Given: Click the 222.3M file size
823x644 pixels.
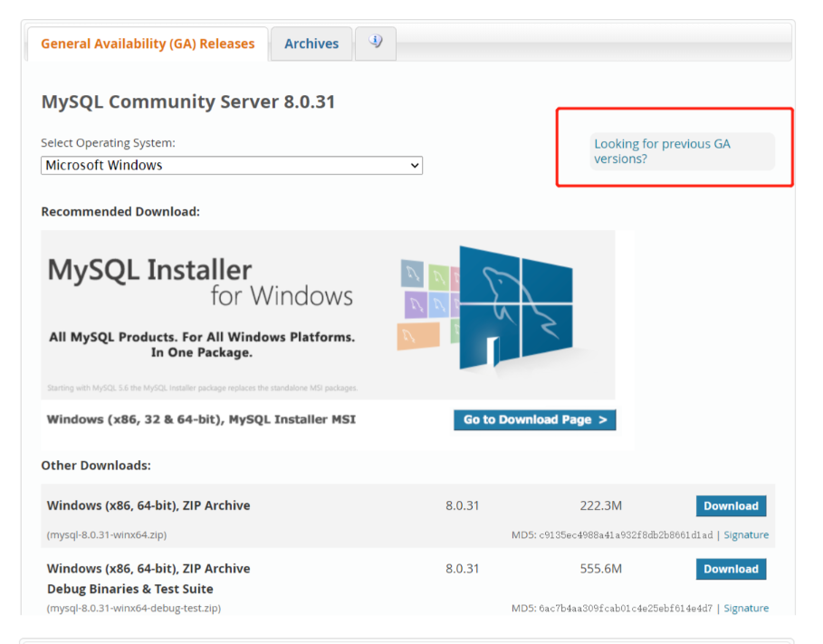Looking at the screenshot, I should pyautogui.click(x=600, y=505).
